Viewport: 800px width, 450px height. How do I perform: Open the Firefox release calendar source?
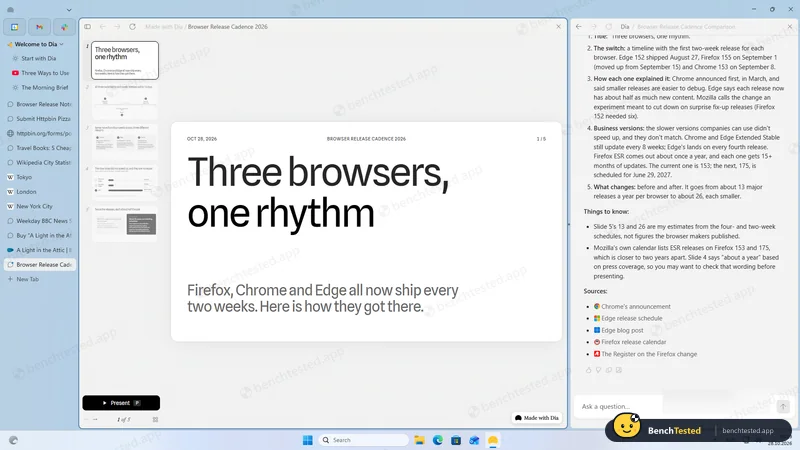tap(633, 342)
